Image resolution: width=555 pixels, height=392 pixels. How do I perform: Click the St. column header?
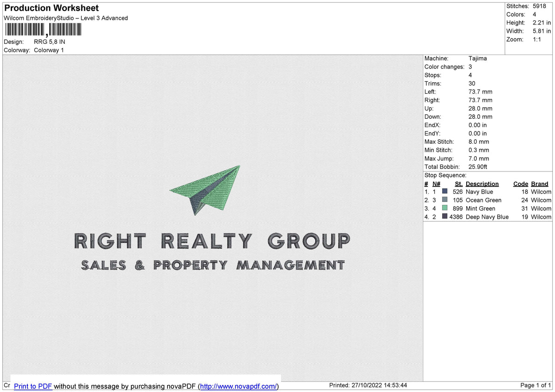tap(458, 184)
